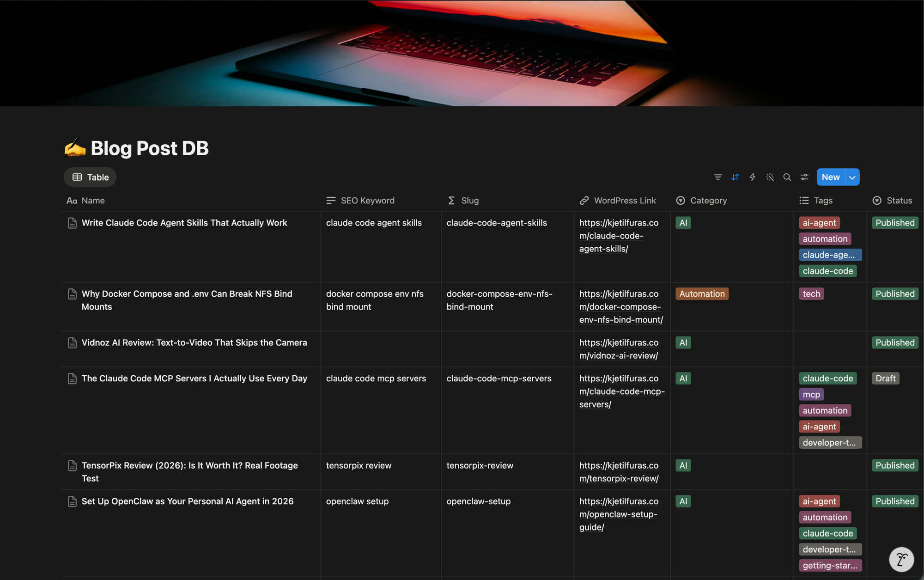The image size is (924, 580).
Task: Open the vidnoz-ai-review WordPress link
Action: (619, 349)
